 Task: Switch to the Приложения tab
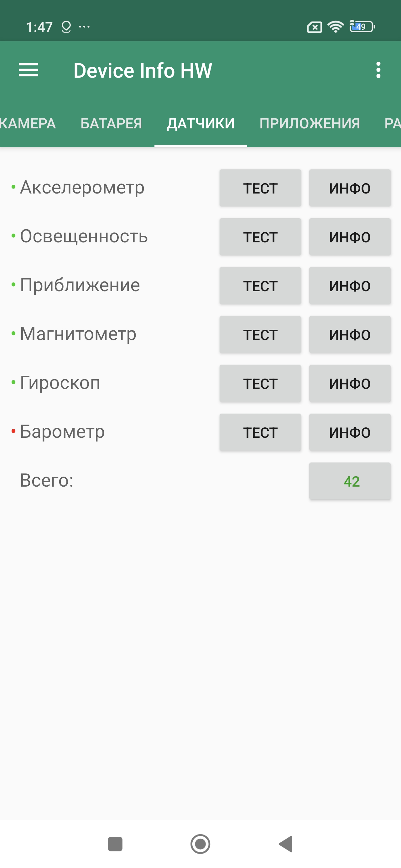coord(310,123)
